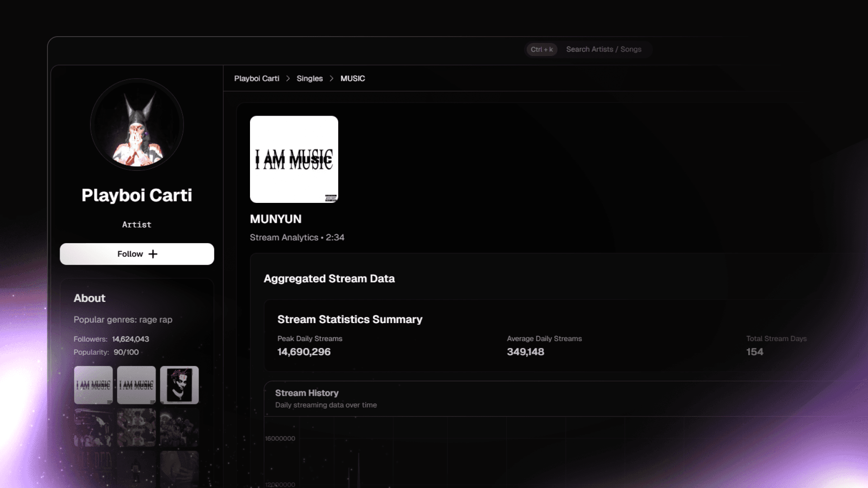The image size is (868, 488).
Task: Open the Search Artists / Songs field
Action: [603, 49]
